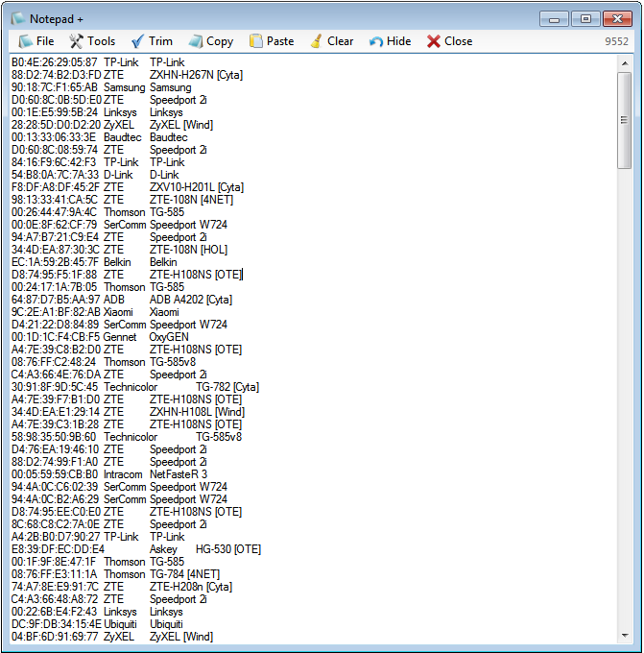
Task: Maximize the Notepad + window
Action: pos(584,18)
